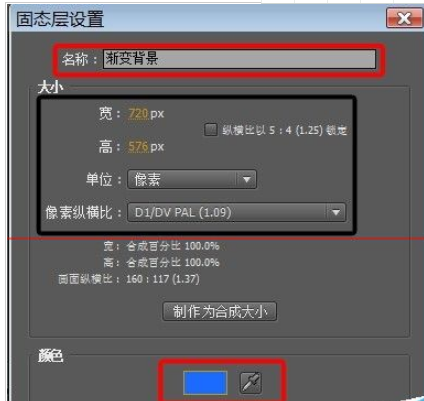Open the blue color swatch picker
424x401 pixels.
pos(205,383)
